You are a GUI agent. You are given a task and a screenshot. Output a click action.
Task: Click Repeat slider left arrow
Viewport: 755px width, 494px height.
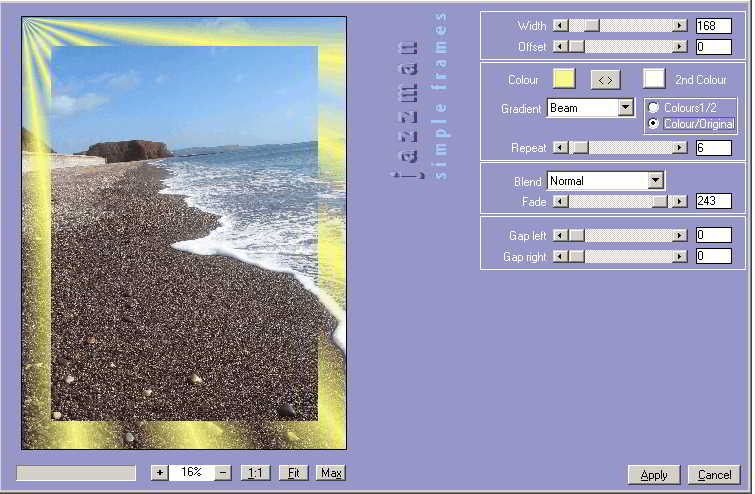(560, 148)
